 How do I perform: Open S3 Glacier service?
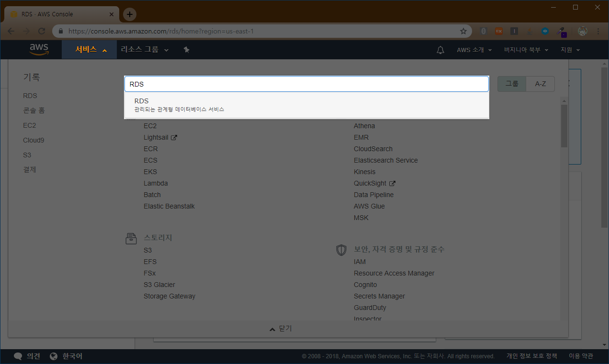pyautogui.click(x=159, y=285)
